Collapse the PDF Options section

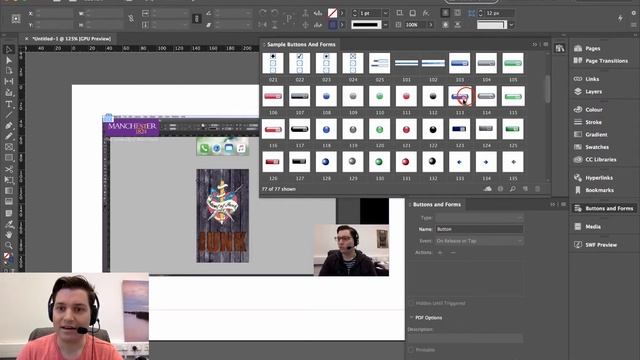click(411, 318)
